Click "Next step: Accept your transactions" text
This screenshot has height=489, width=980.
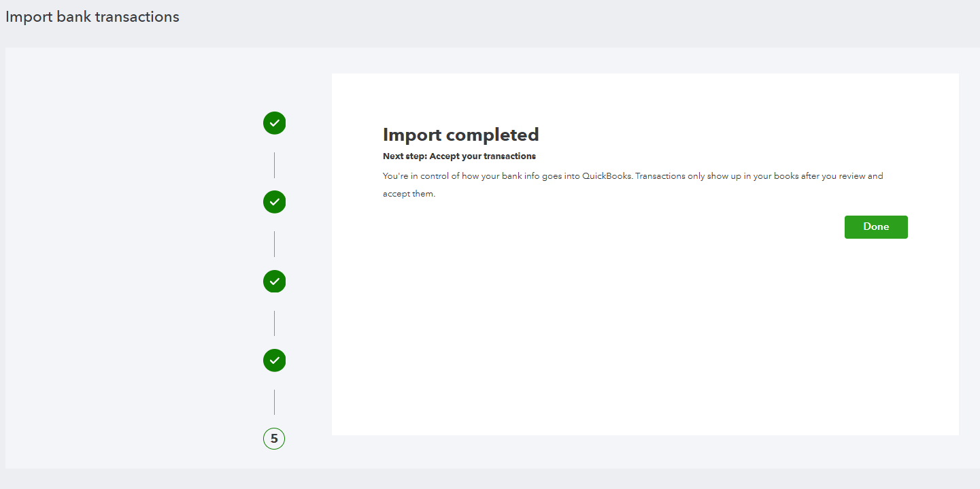459,156
